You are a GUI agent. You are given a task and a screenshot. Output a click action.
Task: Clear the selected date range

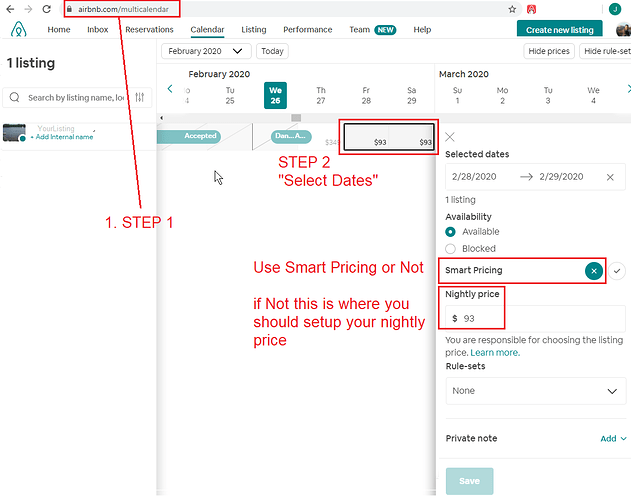point(610,177)
